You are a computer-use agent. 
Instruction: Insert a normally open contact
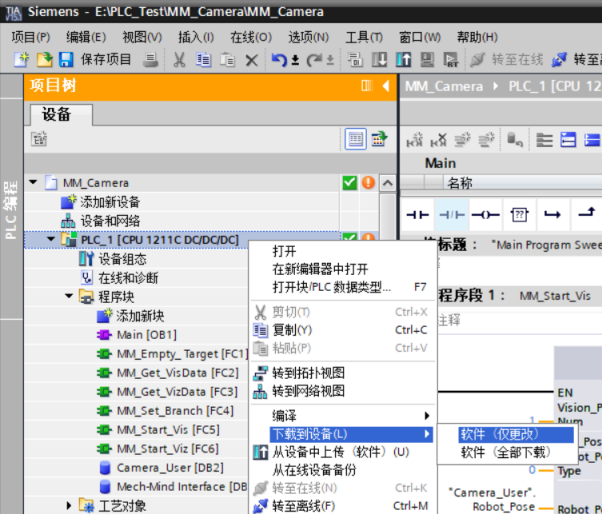coord(417,214)
